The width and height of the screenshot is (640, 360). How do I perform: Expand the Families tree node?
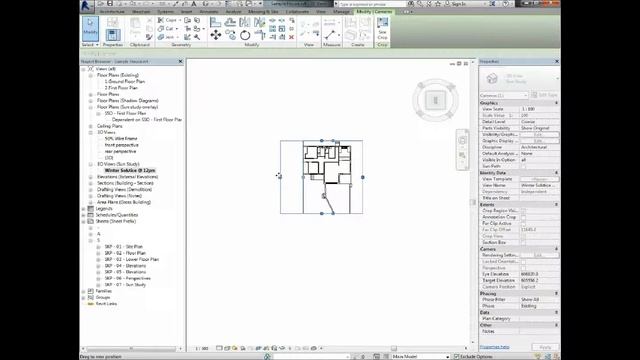[83, 291]
